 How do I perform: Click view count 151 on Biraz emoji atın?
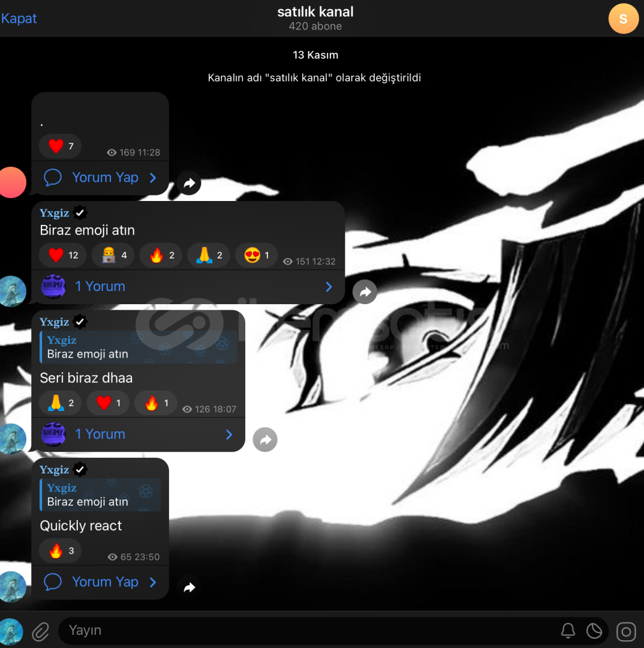pos(302,262)
